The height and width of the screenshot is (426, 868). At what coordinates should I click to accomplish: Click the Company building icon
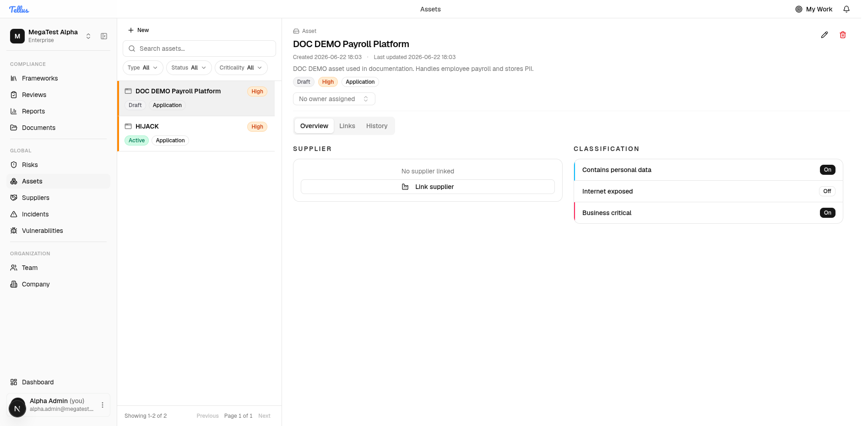pos(14,284)
